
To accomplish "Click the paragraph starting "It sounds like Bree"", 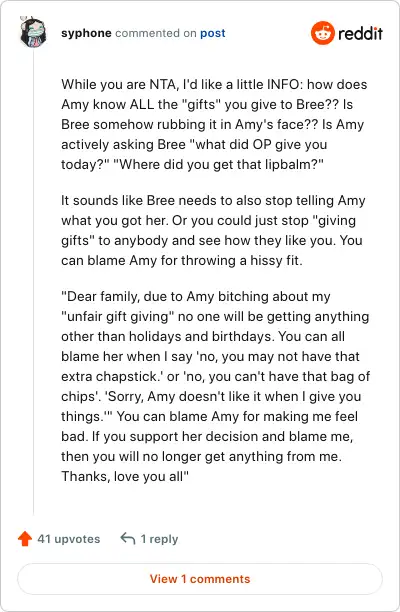I will click(x=213, y=230).
